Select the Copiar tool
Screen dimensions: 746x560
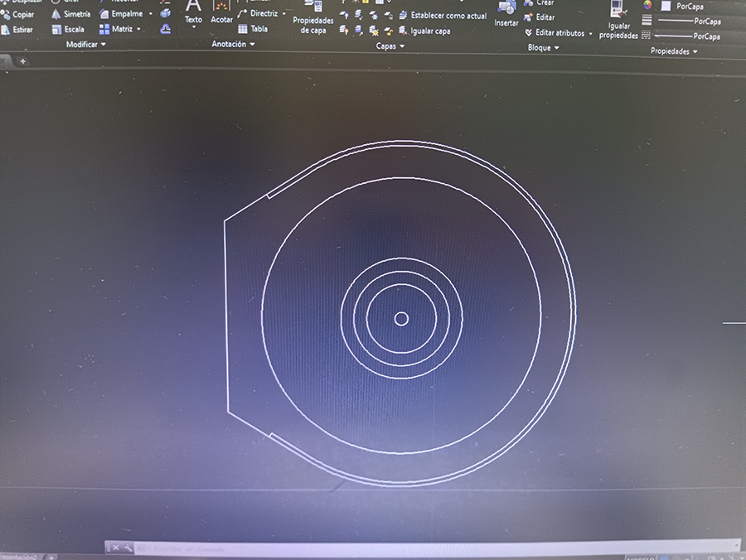point(18,14)
